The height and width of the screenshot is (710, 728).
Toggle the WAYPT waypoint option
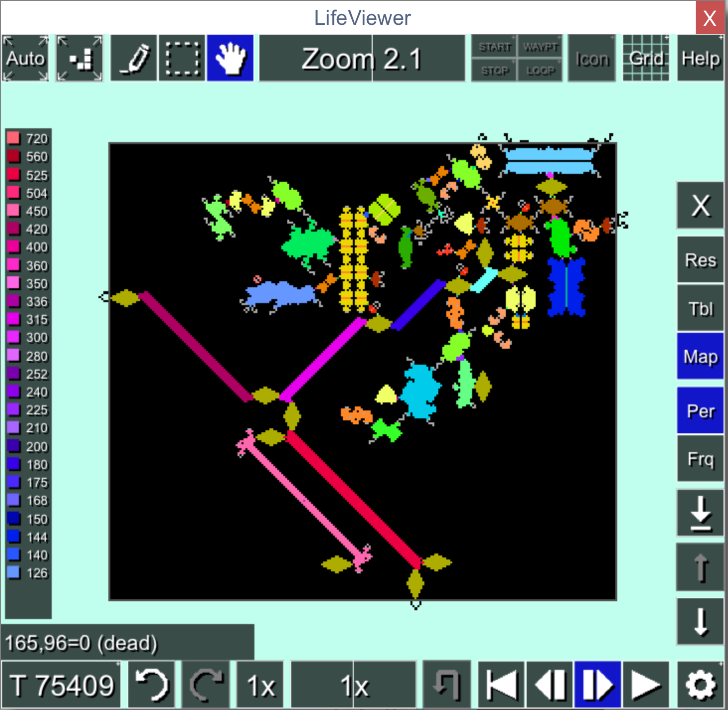tap(540, 46)
